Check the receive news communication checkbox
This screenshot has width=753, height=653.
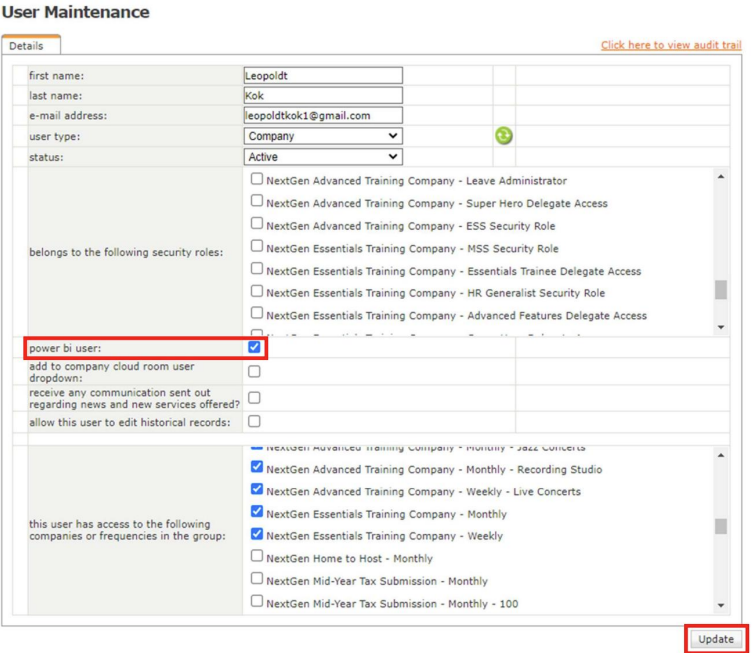point(255,397)
